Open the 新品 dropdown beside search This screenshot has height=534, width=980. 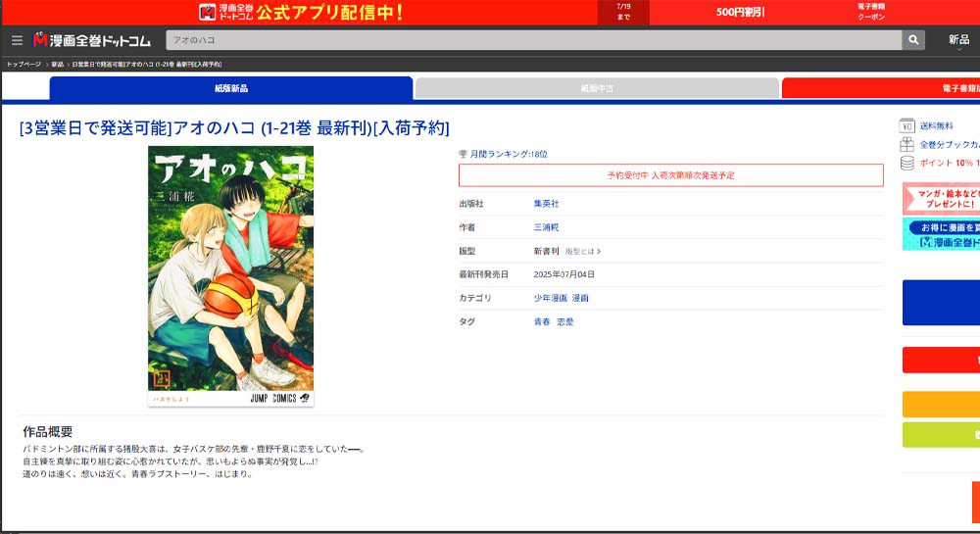[958, 40]
